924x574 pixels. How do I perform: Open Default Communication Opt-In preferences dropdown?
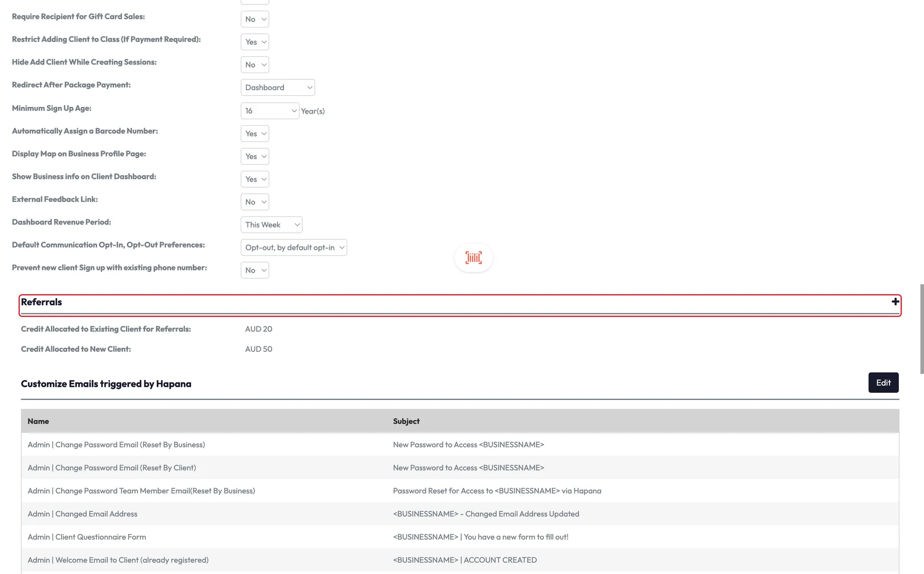(293, 248)
